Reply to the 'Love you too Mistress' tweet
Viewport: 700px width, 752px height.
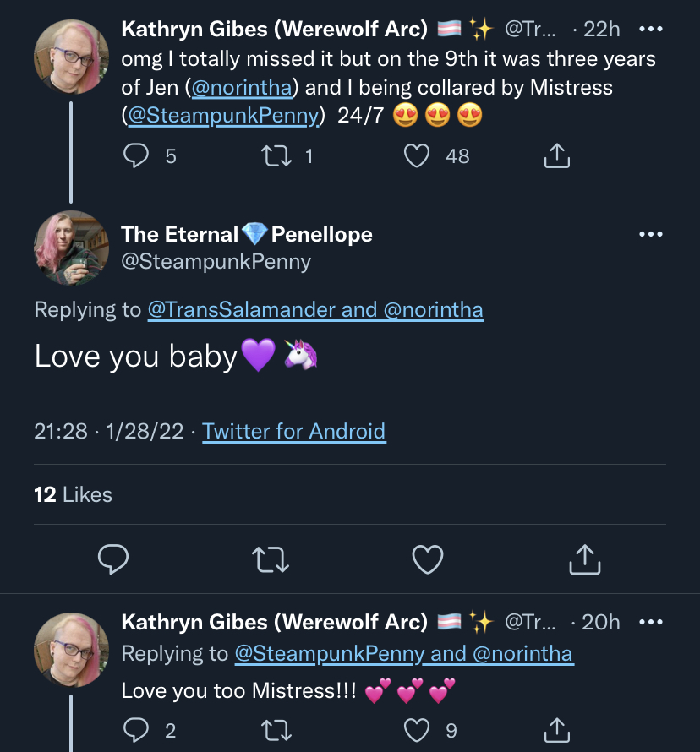[136, 730]
